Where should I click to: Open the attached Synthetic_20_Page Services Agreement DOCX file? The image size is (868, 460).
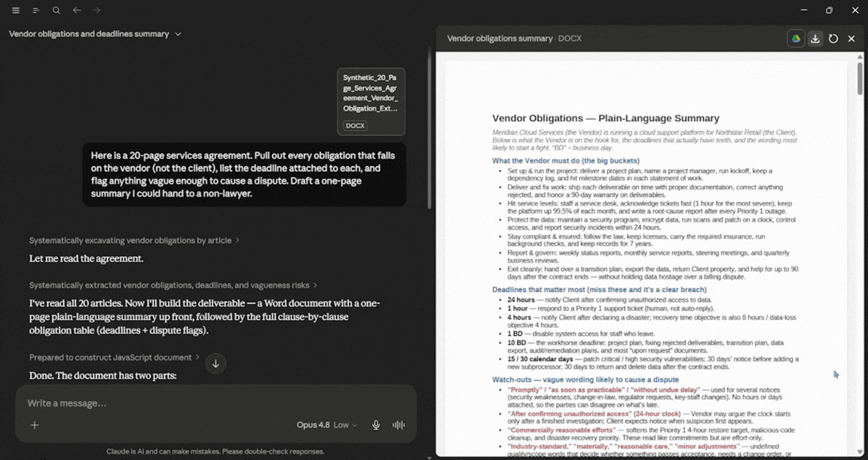[371, 102]
